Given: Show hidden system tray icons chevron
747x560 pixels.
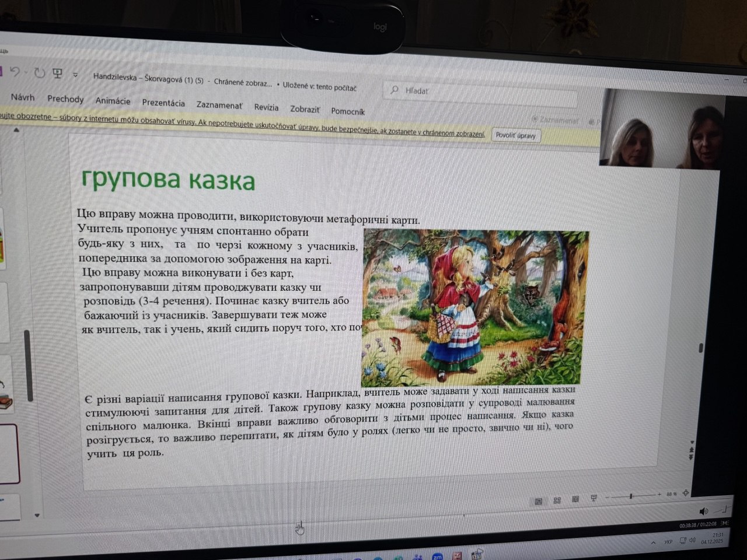Looking at the screenshot, I should pos(652,542).
